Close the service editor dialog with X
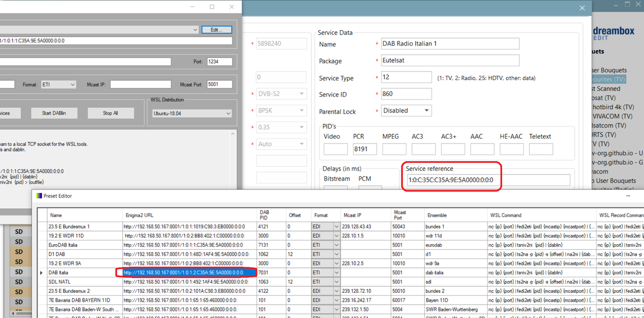 [x=583, y=8]
